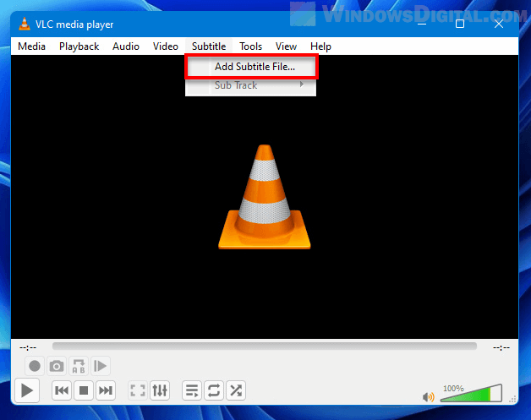Maximize the VLC window
Screen dimensions: 531x420
460,24
